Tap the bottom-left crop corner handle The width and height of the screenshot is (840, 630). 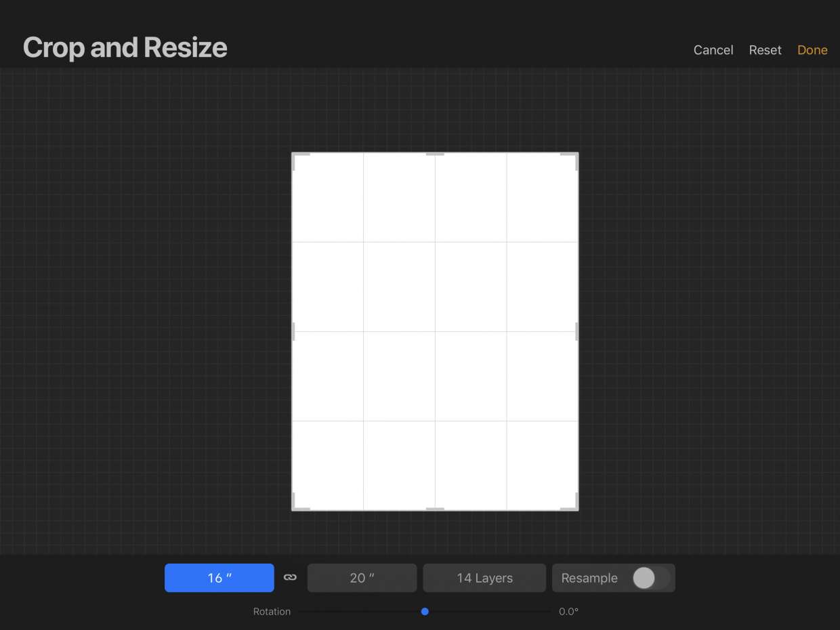(295, 507)
